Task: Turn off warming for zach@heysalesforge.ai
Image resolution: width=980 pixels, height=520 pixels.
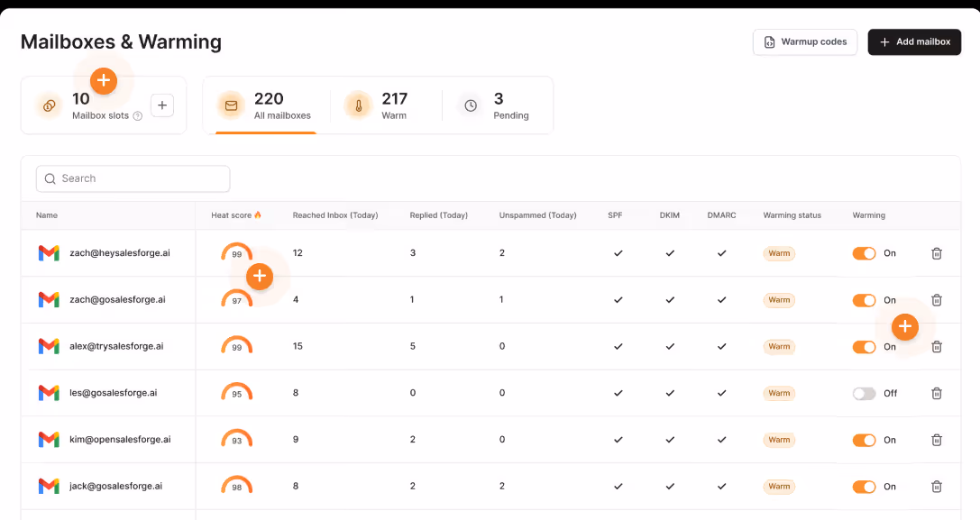Action: click(865, 253)
